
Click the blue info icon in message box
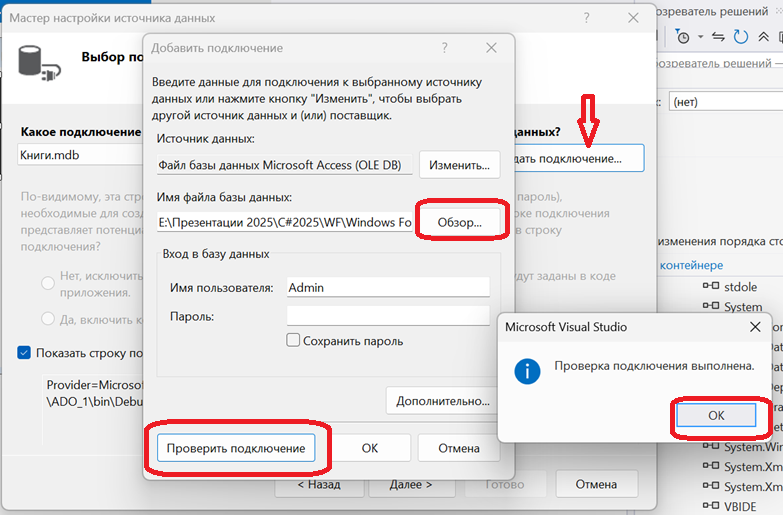(x=527, y=371)
